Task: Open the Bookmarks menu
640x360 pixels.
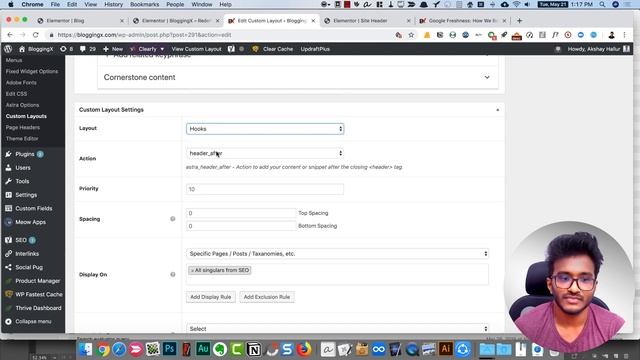Action: point(144,4)
